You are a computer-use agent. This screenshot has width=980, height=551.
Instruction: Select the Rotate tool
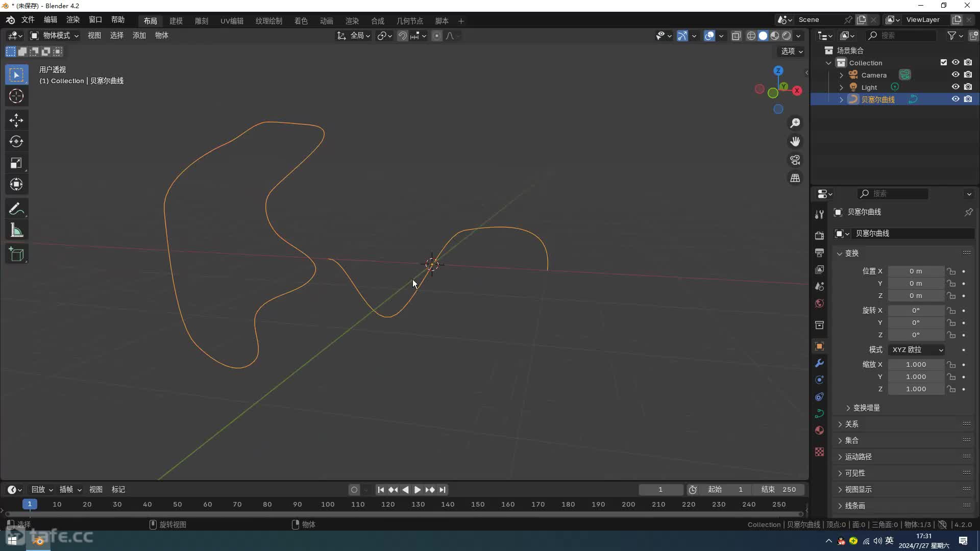[x=16, y=141]
